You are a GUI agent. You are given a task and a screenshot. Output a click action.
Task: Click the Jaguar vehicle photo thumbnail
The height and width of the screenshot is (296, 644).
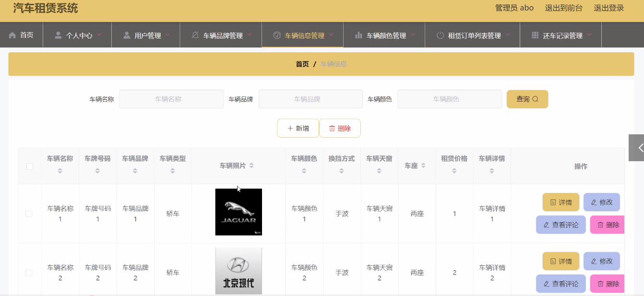(x=239, y=212)
